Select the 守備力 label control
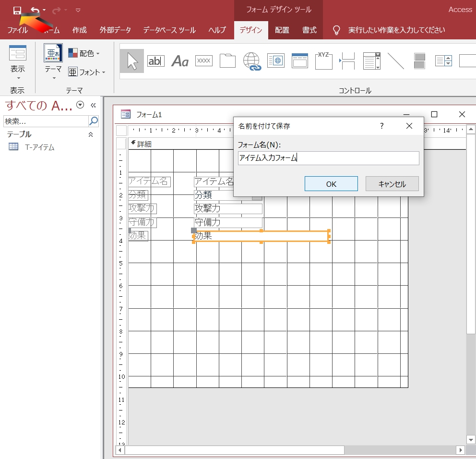This screenshot has width=476, height=459. pyautogui.click(x=143, y=222)
